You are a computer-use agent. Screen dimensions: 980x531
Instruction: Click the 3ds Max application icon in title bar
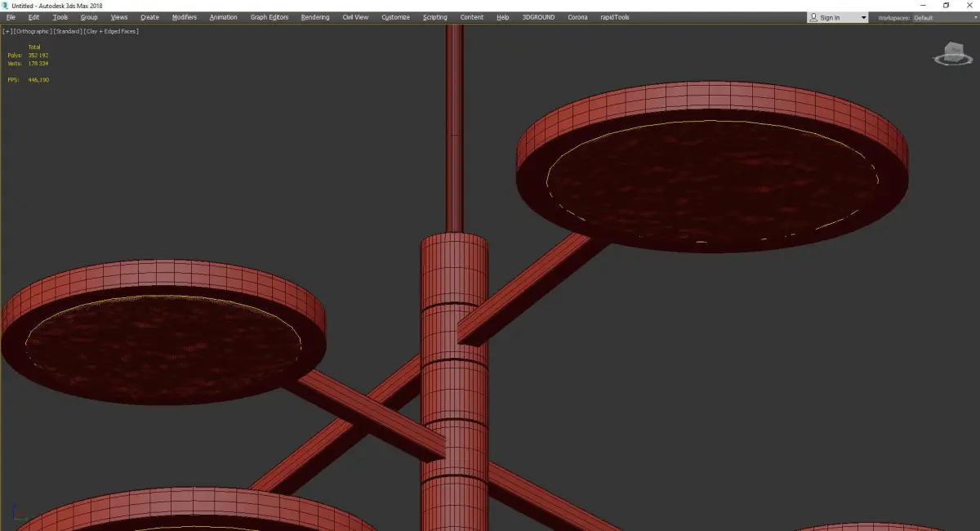pyautogui.click(x=5, y=5)
